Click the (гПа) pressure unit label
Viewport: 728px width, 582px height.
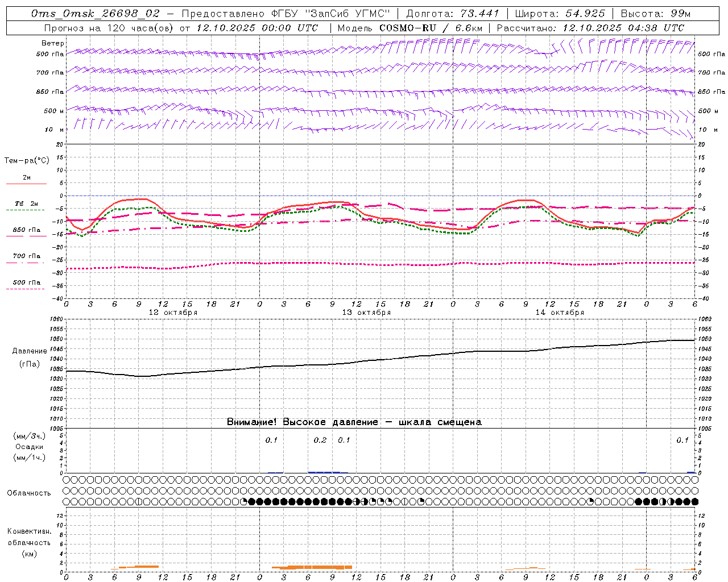pos(29,364)
